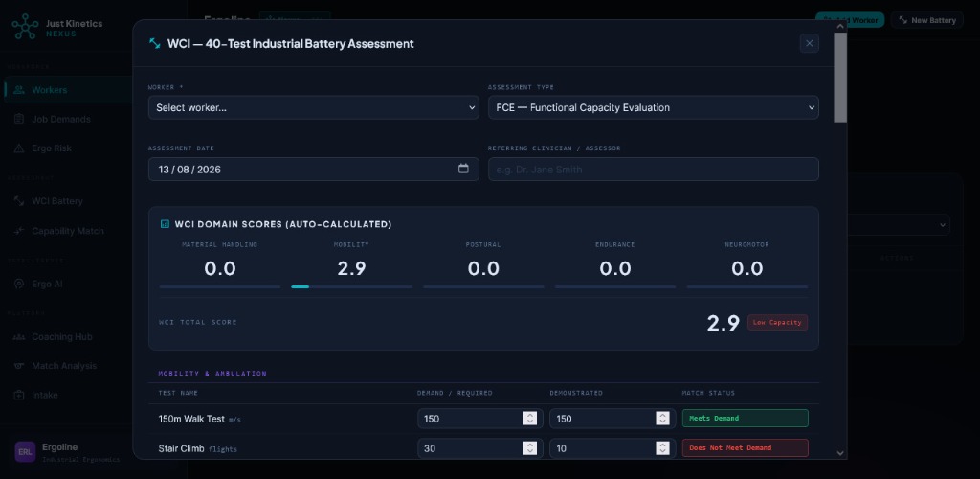Click the WCI dialog title arrows icon
The image size is (980, 479).
pos(154,44)
